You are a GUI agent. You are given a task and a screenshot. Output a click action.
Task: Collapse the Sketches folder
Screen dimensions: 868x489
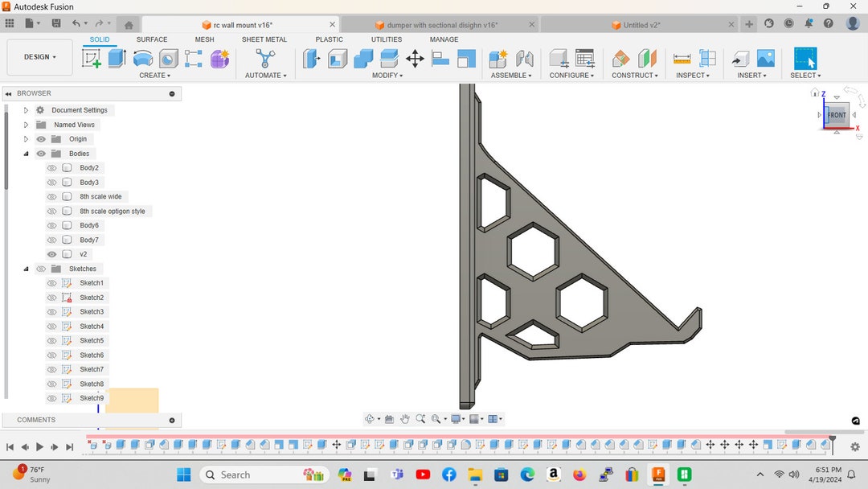tap(26, 269)
